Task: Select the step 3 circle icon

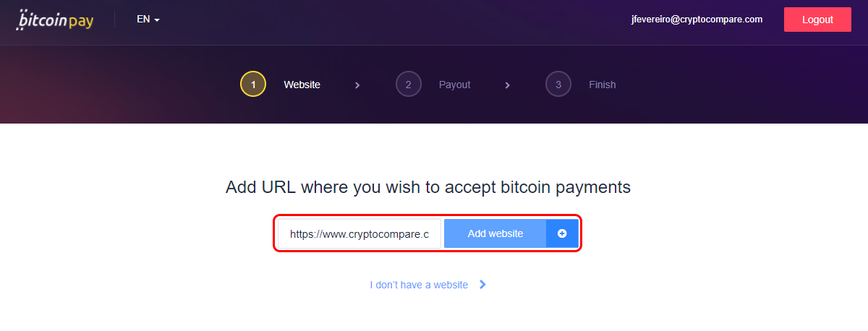Action: [558, 85]
